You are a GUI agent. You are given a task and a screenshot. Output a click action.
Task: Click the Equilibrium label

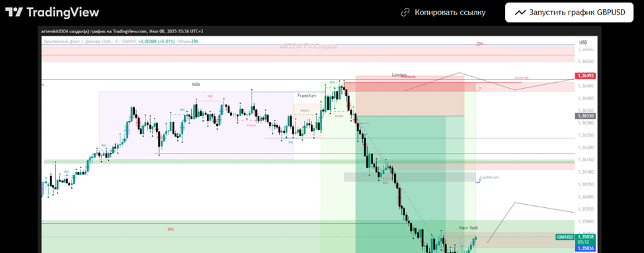[x=489, y=177]
